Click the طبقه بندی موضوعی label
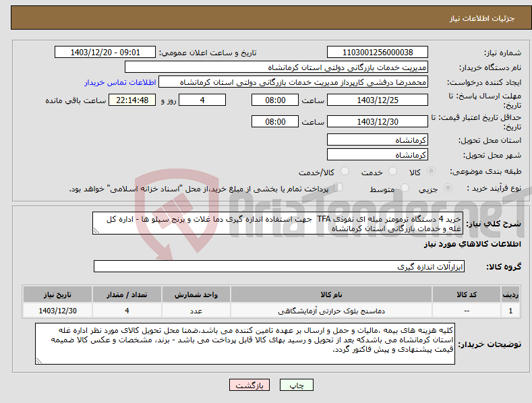This screenshot has width=532, height=403. point(485,171)
